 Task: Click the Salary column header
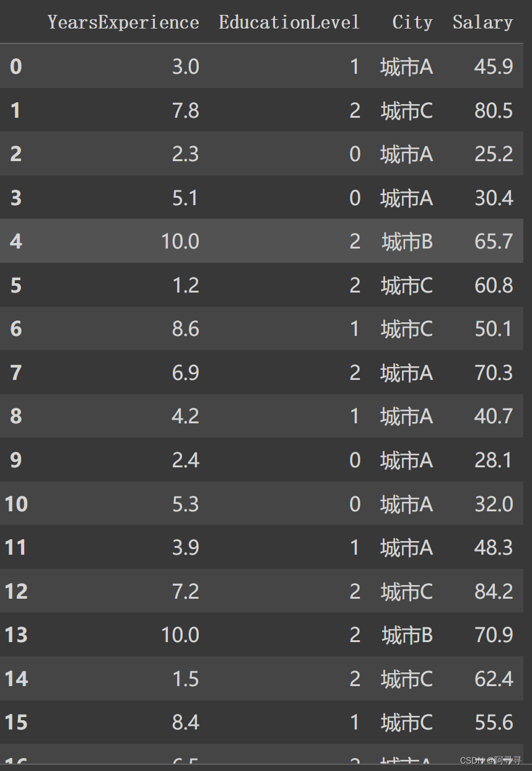482,23
